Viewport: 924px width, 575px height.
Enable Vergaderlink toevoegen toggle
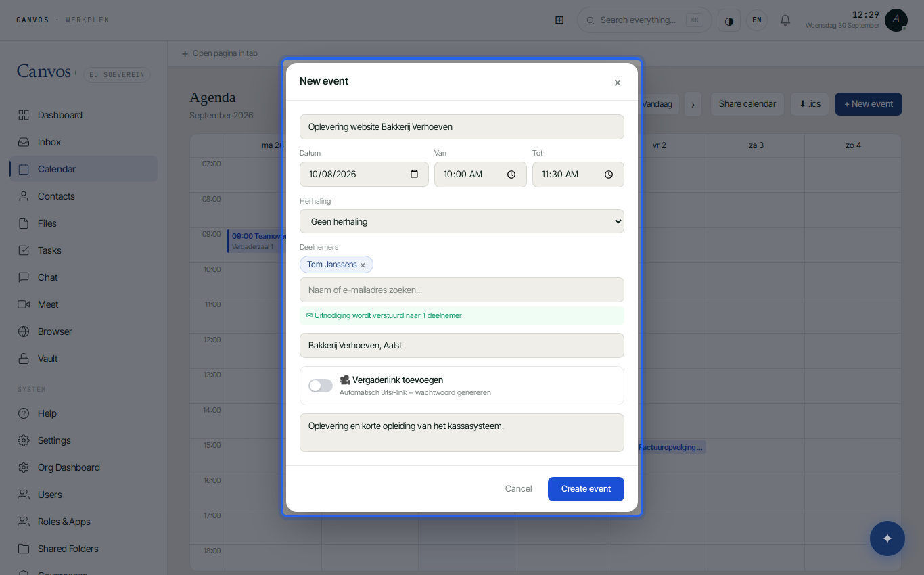coord(321,386)
